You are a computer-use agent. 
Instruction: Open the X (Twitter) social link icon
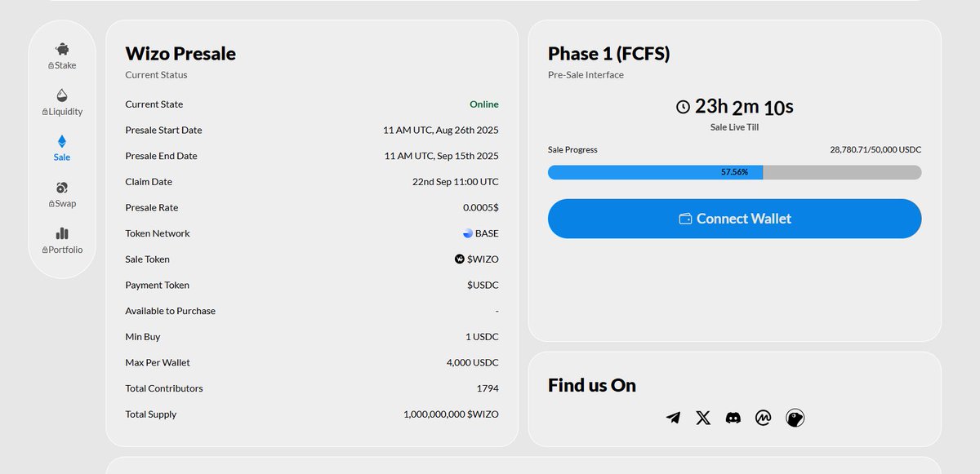(703, 418)
